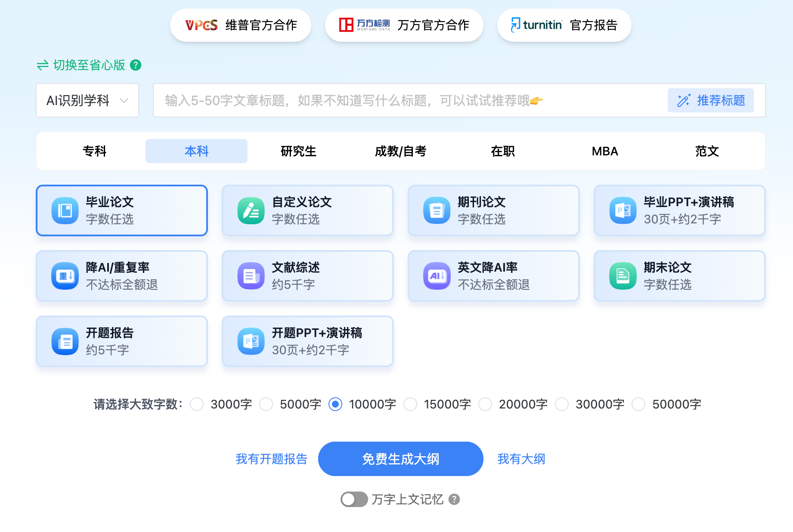Screen dimensions: 793x532
Task: Switch to the 专科 tab
Action: (x=94, y=151)
